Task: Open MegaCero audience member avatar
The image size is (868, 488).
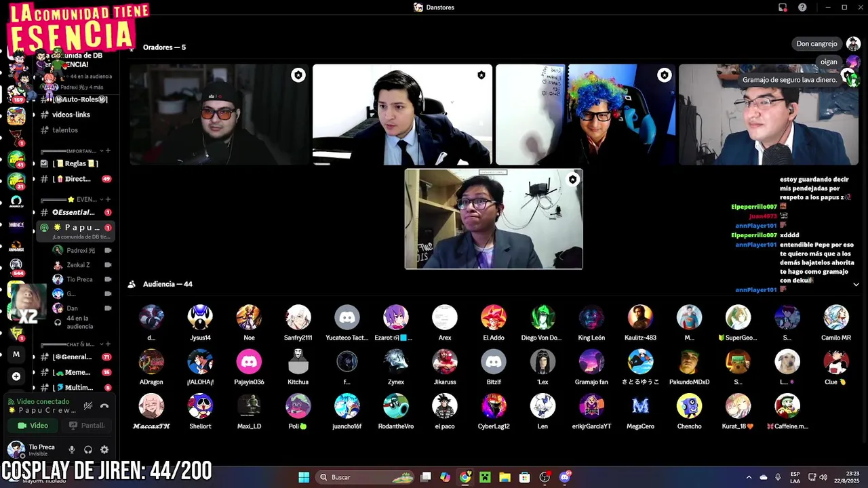Action: pos(640,406)
